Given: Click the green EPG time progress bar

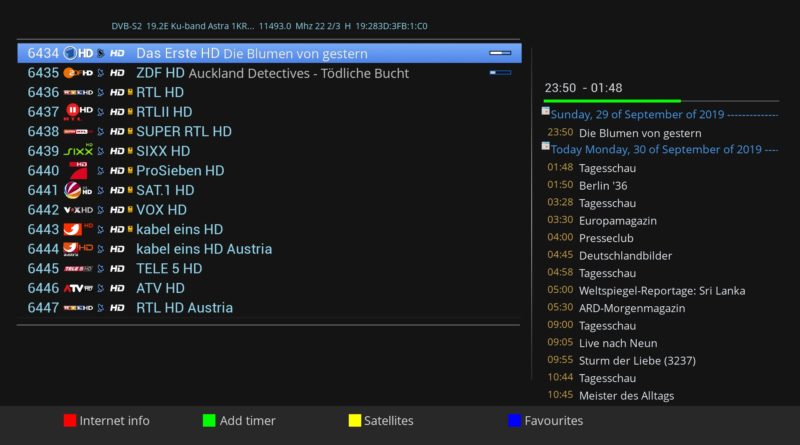Looking at the screenshot, I should pyautogui.click(x=612, y=101).
